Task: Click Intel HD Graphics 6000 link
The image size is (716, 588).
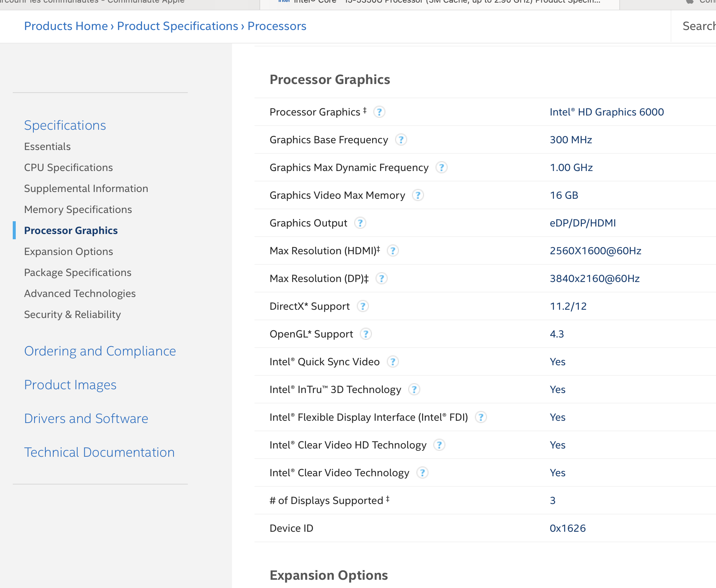Action: pos(607,112)
